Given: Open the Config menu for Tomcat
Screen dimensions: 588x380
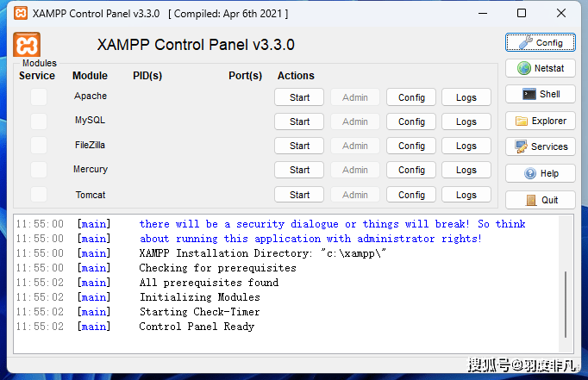Looking at the screenshot, I should [411, 195].
